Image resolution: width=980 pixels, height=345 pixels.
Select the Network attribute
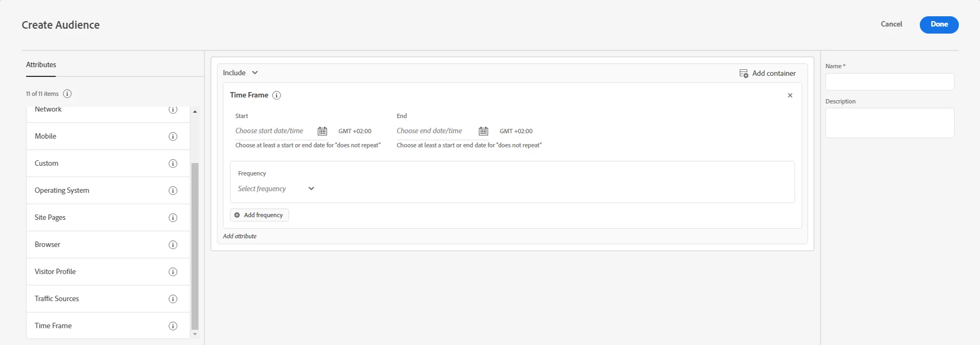[x=108, y=114]
